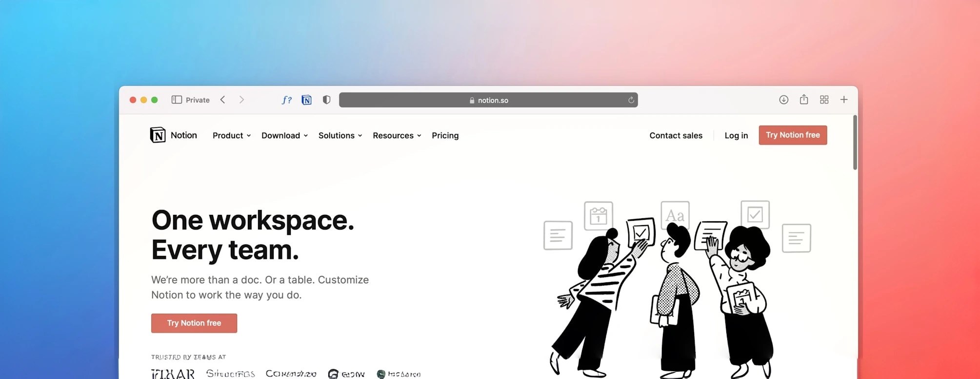Click the page's vertical scrollbar
Screen dimensions: 980x379
[855, 143]
